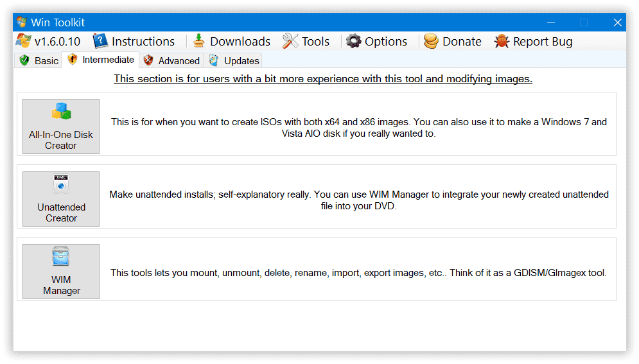Click the Tools wrench and screwdriver icon

(290, 41)
